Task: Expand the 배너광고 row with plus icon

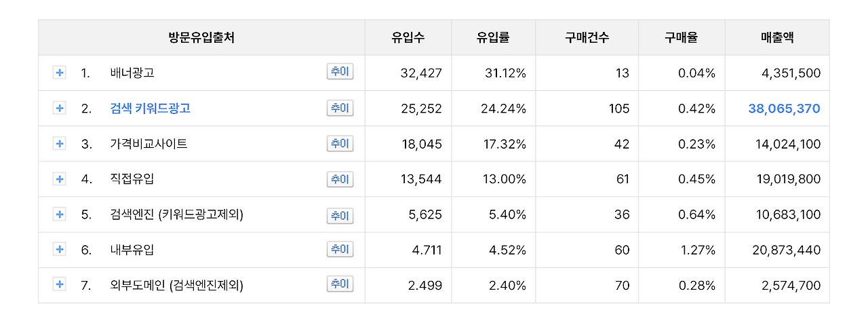Action: (60, 73)
